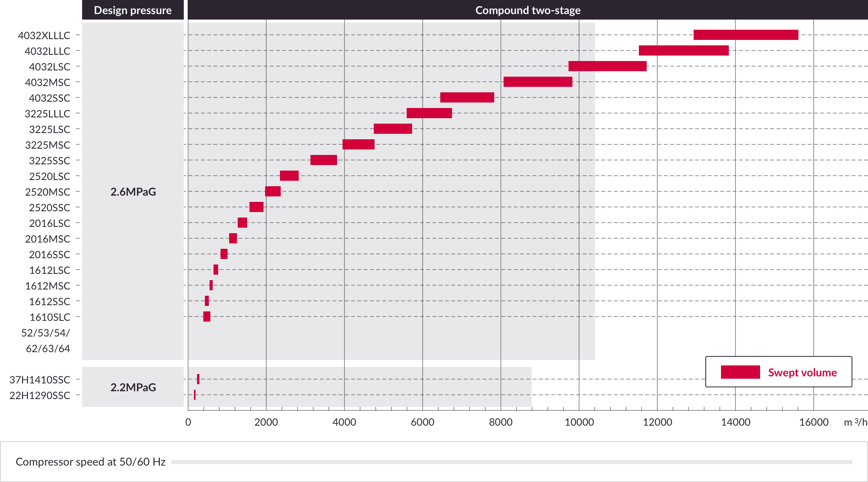Click the 52/53/54/ model label
This screenshot has width=868, height=482.
click(x=45, y=333)
